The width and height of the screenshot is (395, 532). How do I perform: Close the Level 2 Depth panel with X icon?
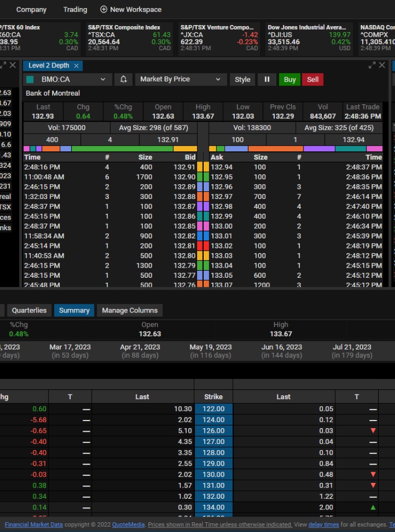click(x=382, y=65)
